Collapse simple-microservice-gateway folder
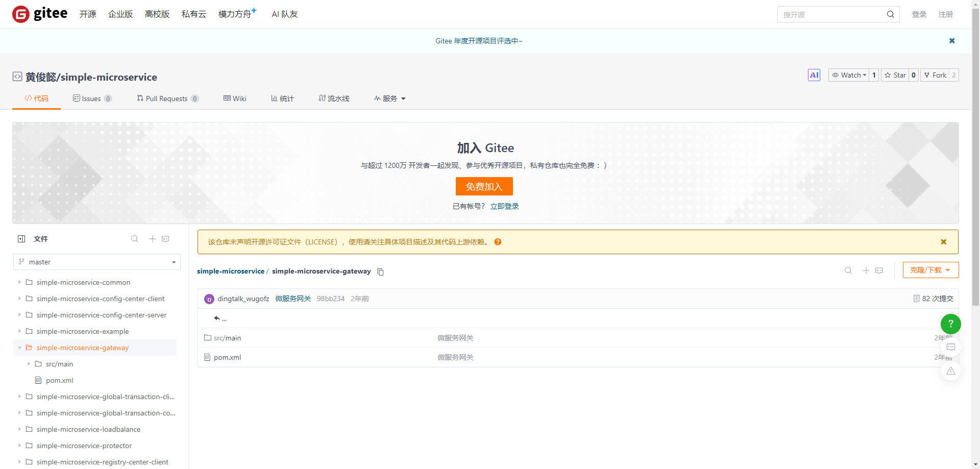 [x=19, y=348]
